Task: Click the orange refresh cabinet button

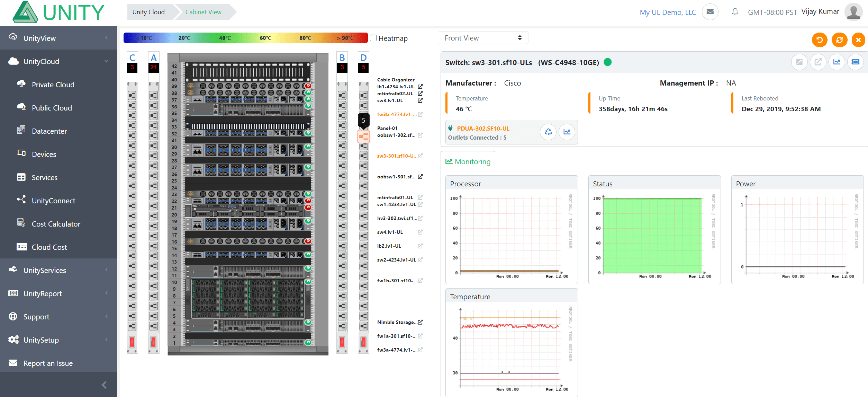Action: tap(840, 40)
